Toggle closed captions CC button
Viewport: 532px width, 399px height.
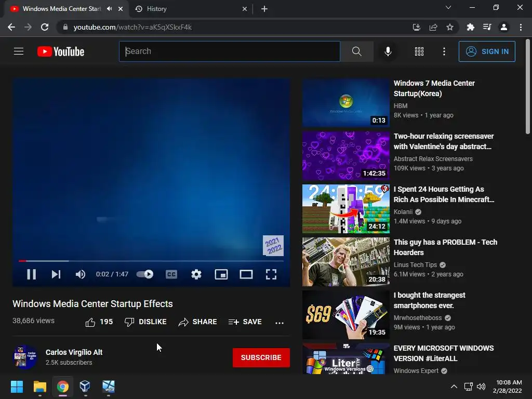tap(171, 274)
